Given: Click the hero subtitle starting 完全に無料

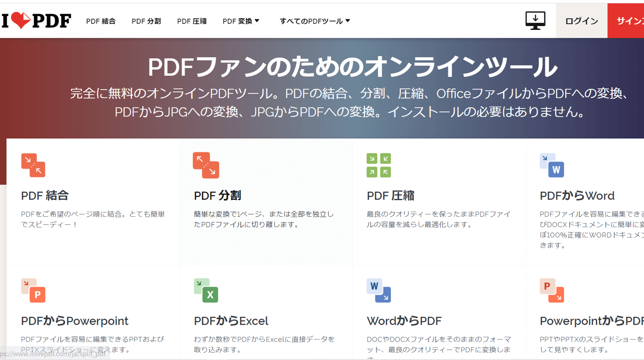Looking at the screenshot, I should click(349, 102).
